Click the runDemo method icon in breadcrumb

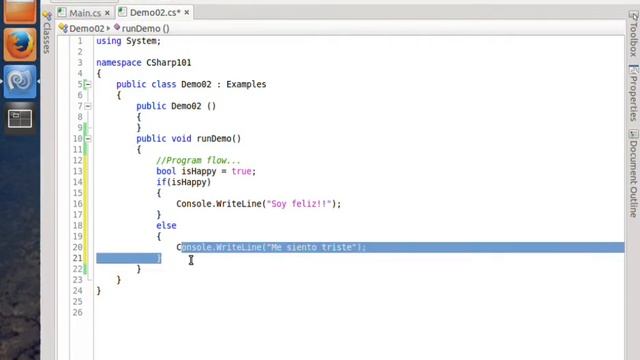(117, 27)
